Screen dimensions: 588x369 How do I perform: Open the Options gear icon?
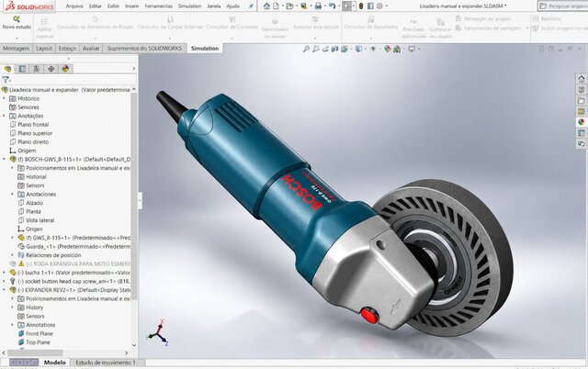click(x=379, y=6)
